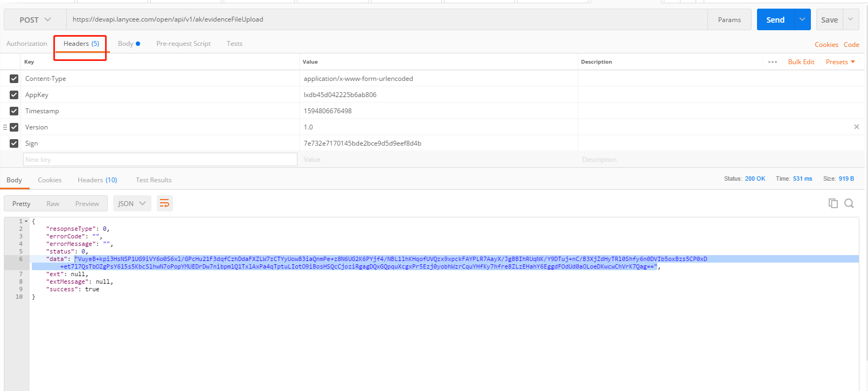
Task: Select the response Body tab
Action: click(14, 180)
